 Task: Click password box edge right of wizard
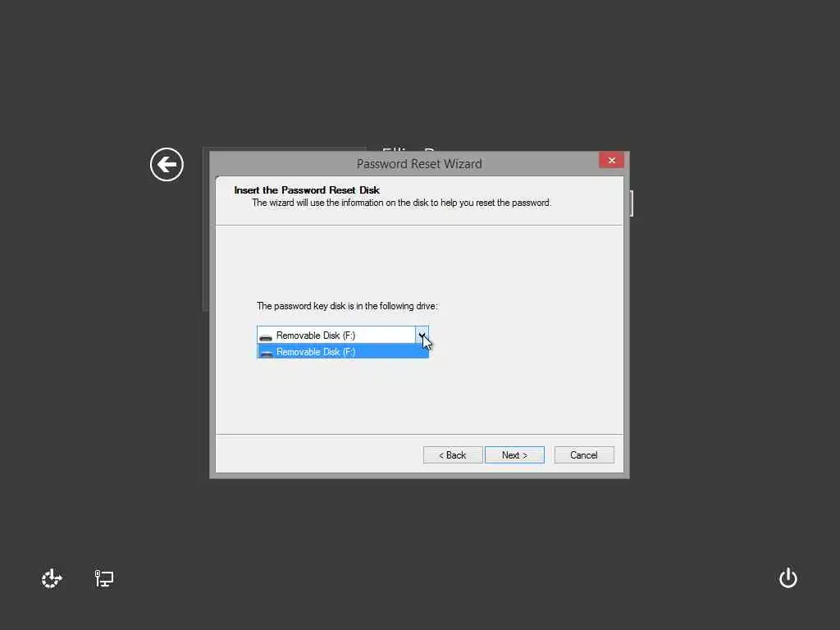click(632, 203)
